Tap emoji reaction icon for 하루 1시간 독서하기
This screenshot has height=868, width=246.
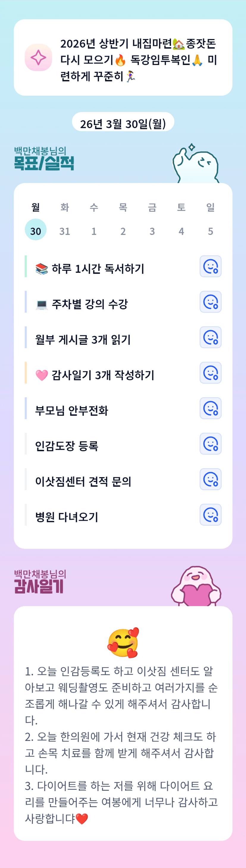tap(210, 266)
